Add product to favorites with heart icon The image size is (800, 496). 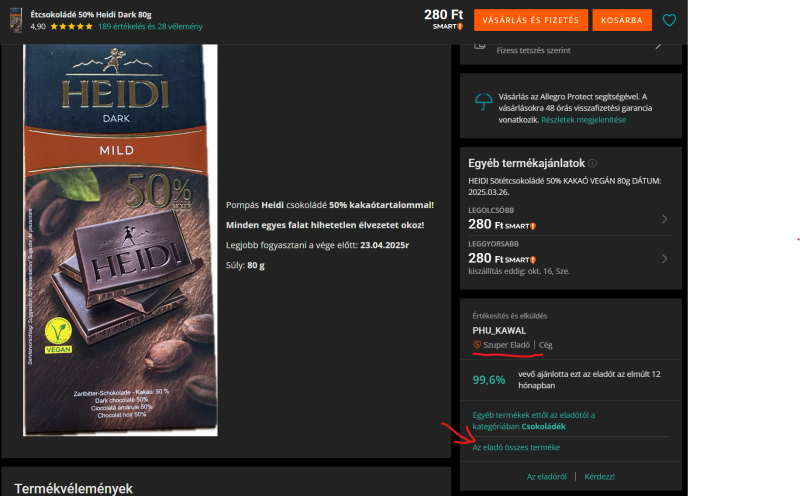[x=669, y=20]
